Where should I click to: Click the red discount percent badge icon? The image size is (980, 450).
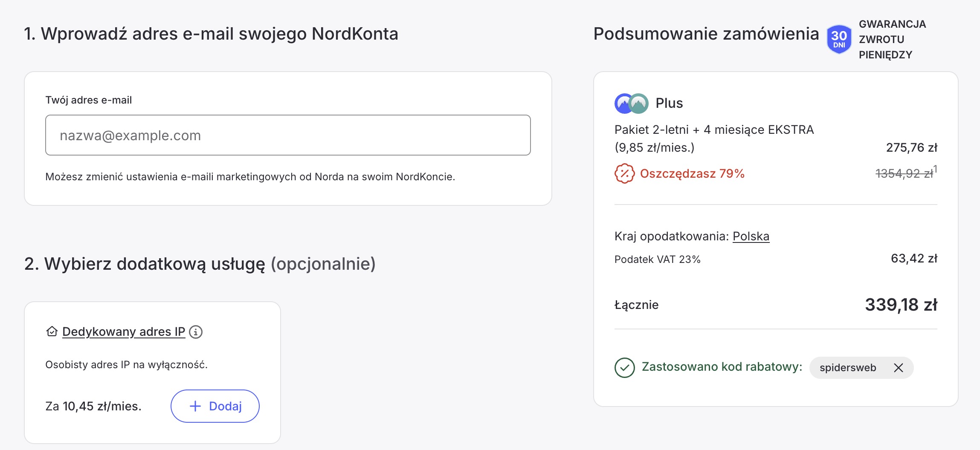624,173
